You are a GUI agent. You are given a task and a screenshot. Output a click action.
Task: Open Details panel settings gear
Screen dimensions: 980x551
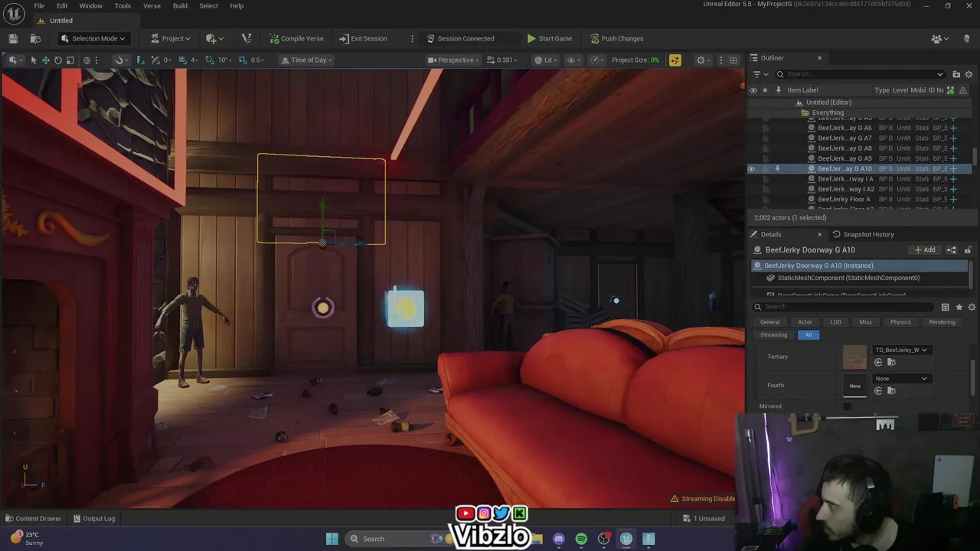tap(972, 307)
